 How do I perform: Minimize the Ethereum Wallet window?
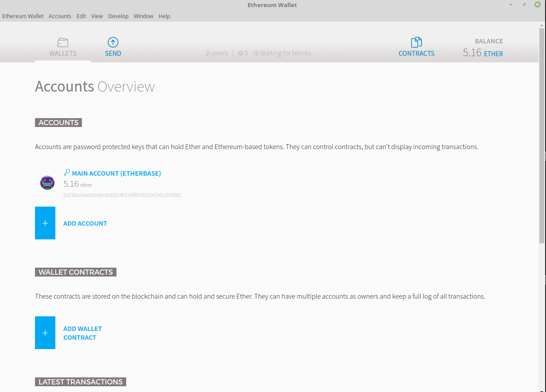coord(511,5)
